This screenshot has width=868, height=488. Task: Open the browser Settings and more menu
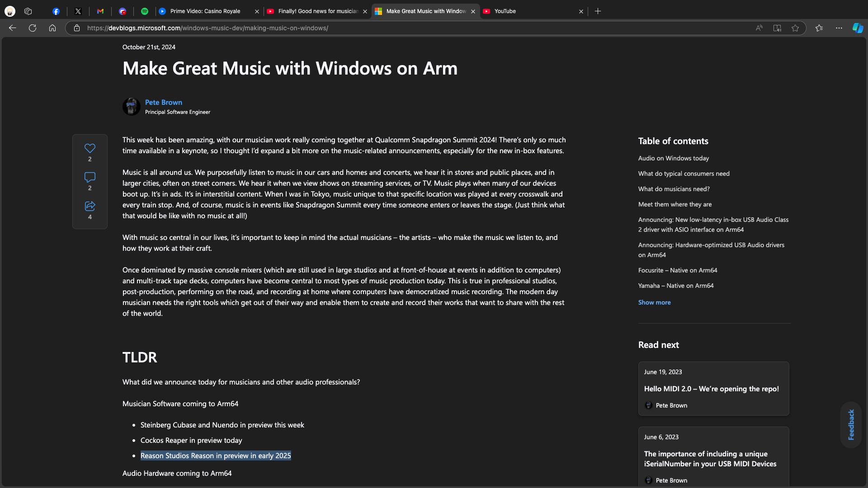(x=839, y=28)
